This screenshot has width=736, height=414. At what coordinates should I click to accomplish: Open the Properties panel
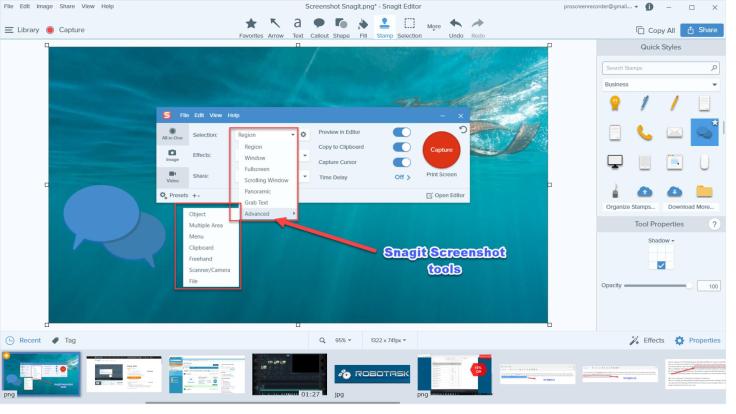697,340
